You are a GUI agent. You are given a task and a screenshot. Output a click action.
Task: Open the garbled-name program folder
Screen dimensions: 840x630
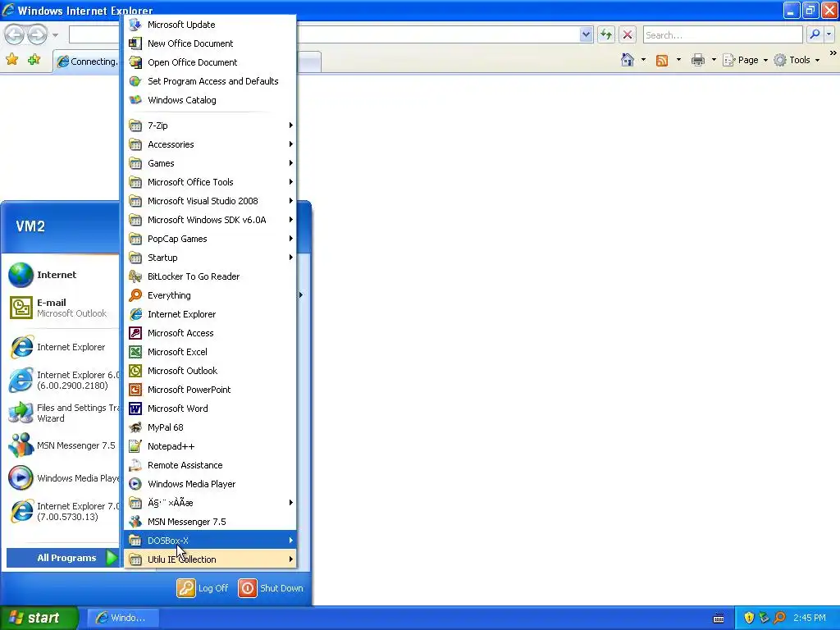209,503
